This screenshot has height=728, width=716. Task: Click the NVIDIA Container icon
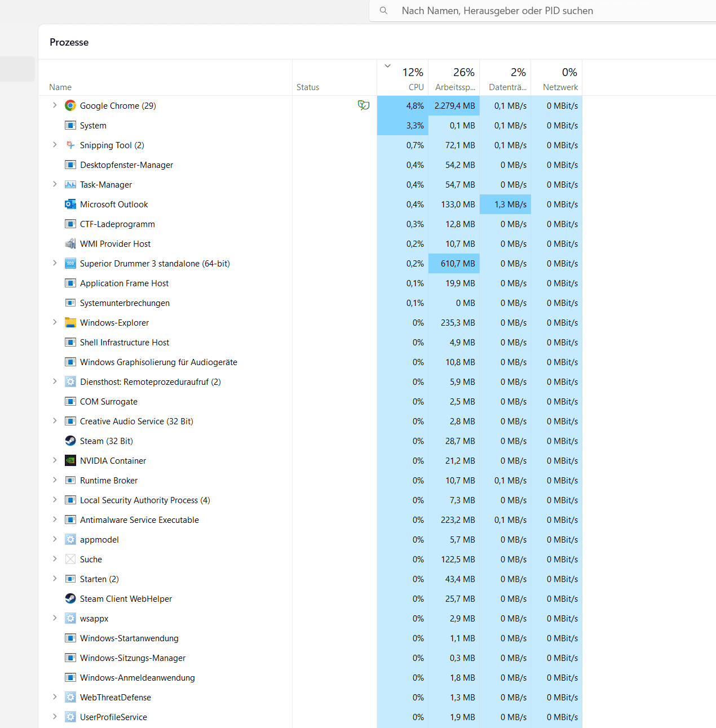click(70, 460)
